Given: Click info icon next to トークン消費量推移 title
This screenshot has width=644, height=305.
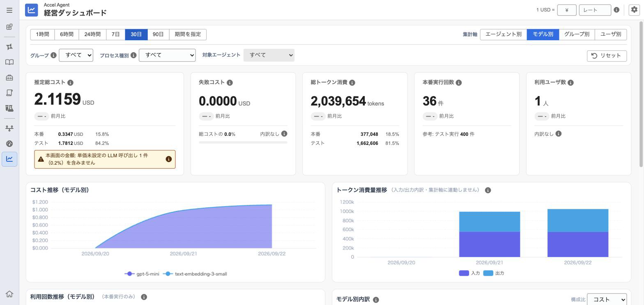Looking at the screenshot, I should [488, 190].
